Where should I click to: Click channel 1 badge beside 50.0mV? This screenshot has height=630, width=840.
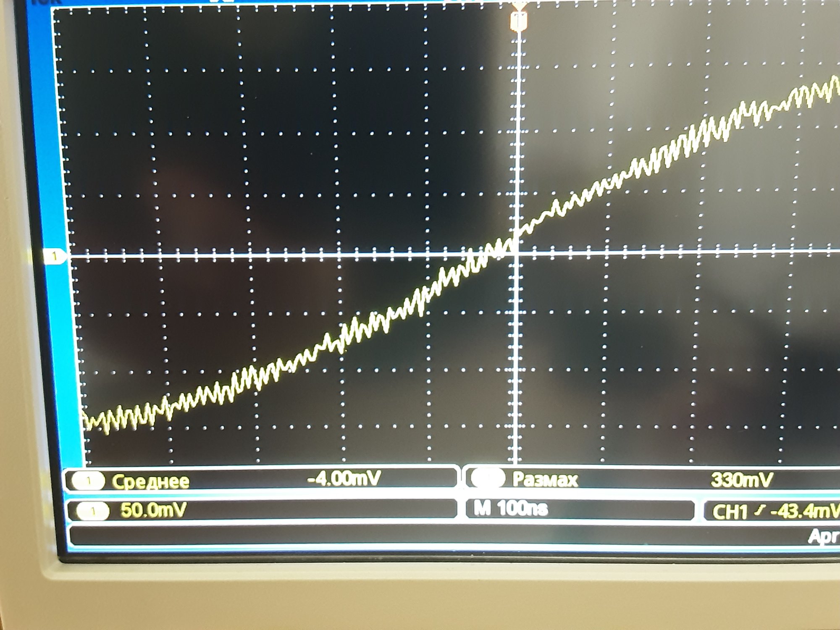[93, 511]
